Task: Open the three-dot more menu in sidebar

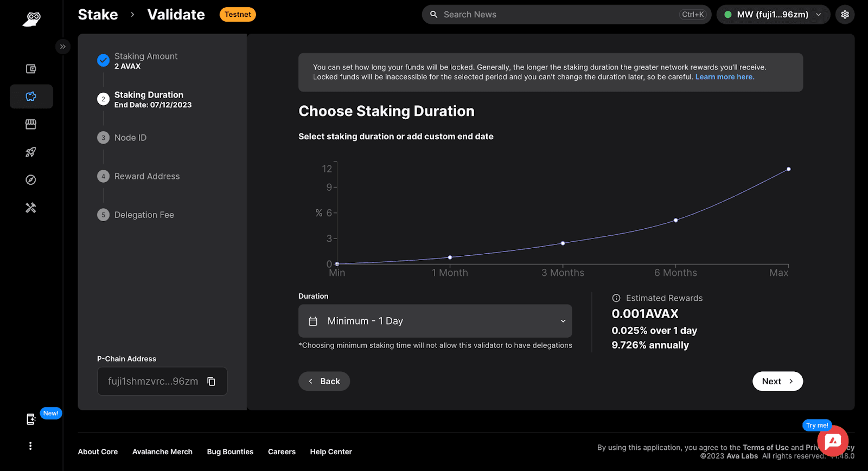Action: point(30,446)
